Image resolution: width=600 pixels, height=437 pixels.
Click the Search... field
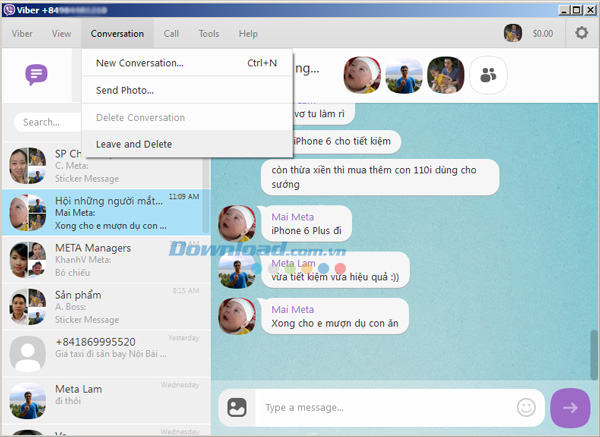point(47,122)
